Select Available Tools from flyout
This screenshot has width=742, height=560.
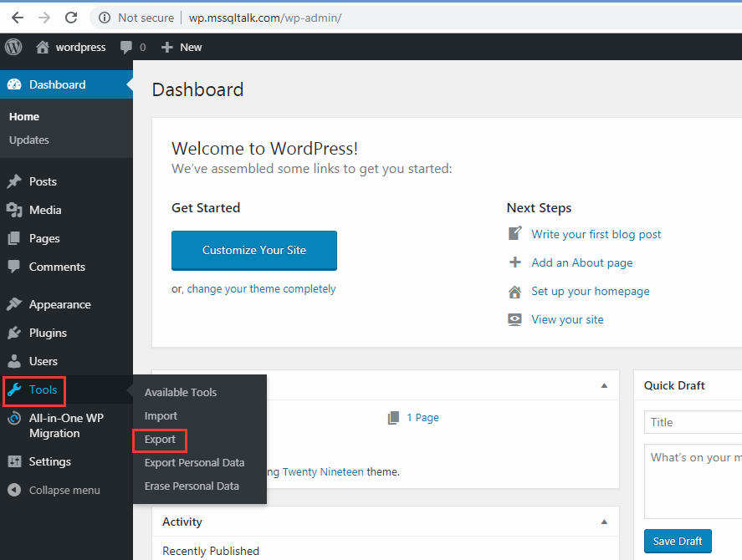tap(181, 392)
